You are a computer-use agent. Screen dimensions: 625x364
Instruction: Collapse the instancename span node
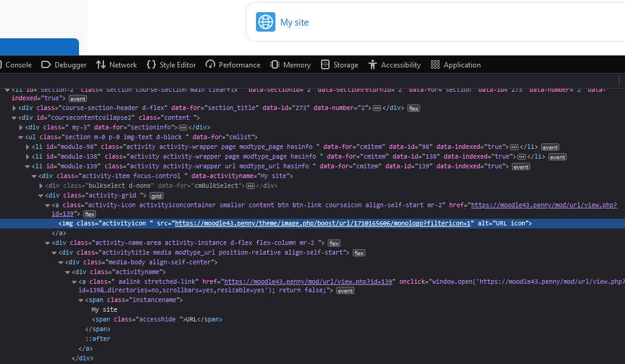(x=81, y=300)
